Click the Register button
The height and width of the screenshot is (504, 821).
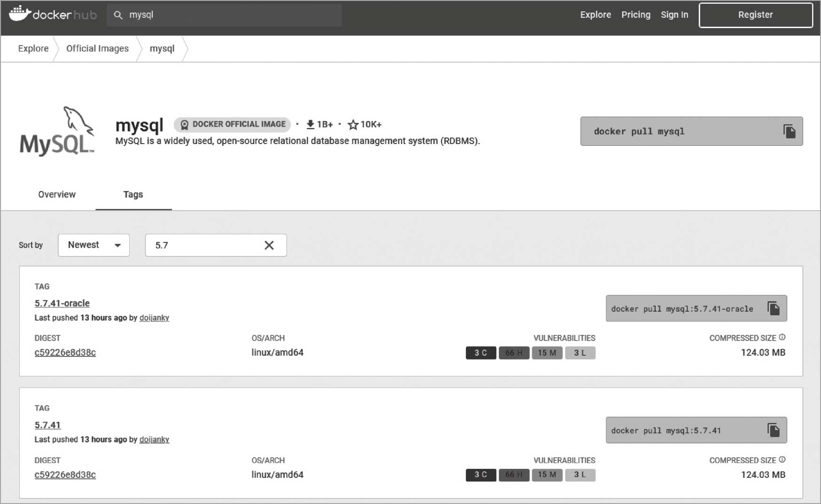pyautogui.click(x=755, y=15)
